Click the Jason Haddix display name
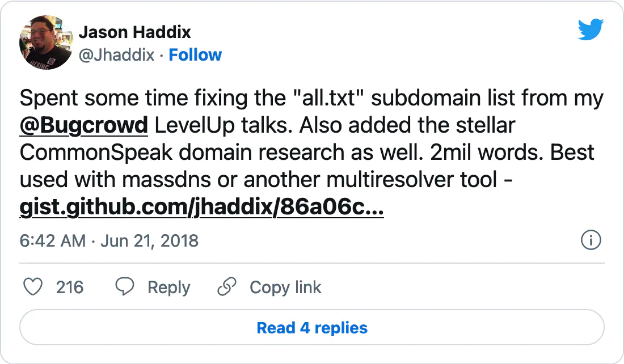624x364 pixels. [135, 32]
